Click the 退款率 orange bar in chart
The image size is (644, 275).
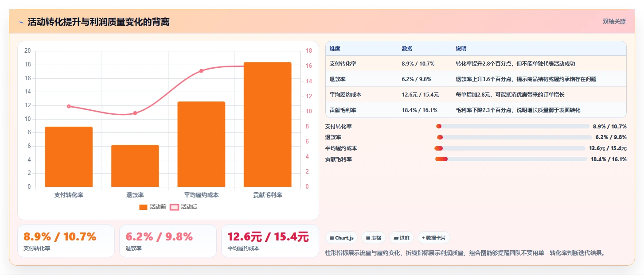[135, 166]
